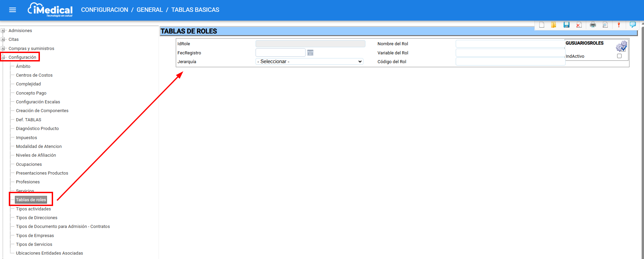Click the iMedical logo
644x259 pixels.
[x=50, y=10]
